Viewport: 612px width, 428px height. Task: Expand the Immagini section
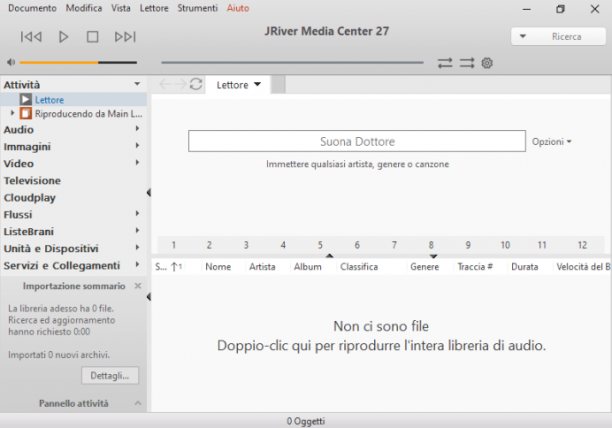(137, 146)
